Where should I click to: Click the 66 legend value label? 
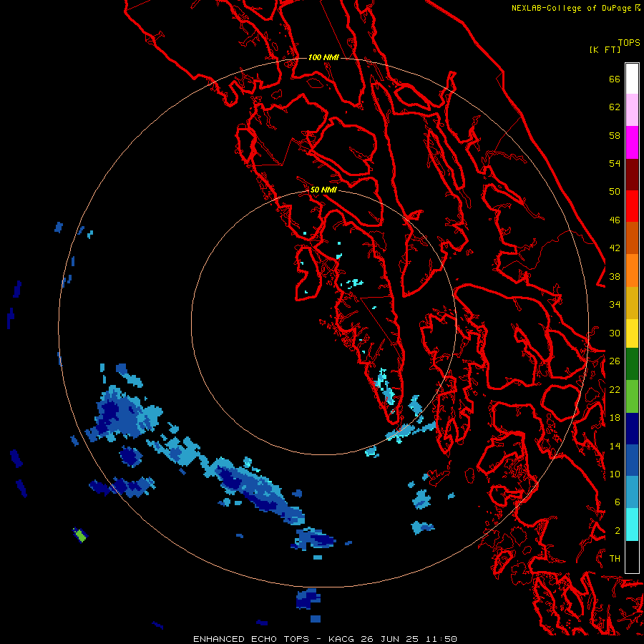click(615, 79)
